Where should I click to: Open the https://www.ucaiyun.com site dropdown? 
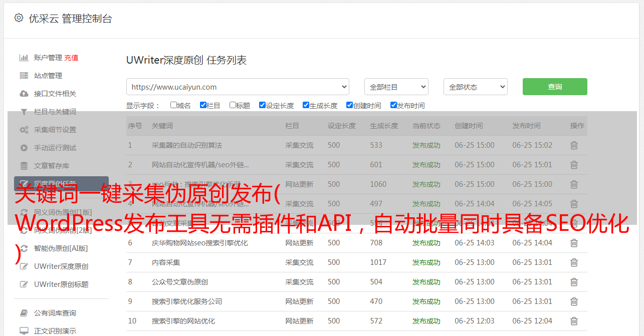click(x=238, y=87)
